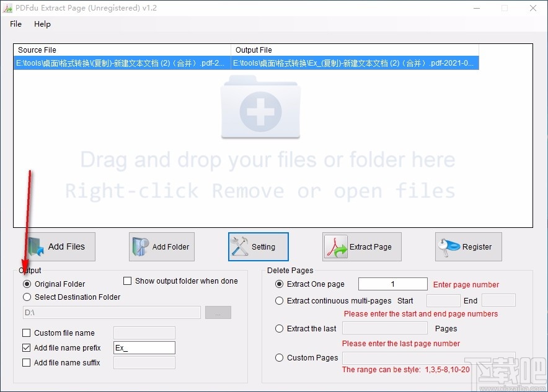Click the Register key icon
Screen dimensions: 548x392
[448, 246]
